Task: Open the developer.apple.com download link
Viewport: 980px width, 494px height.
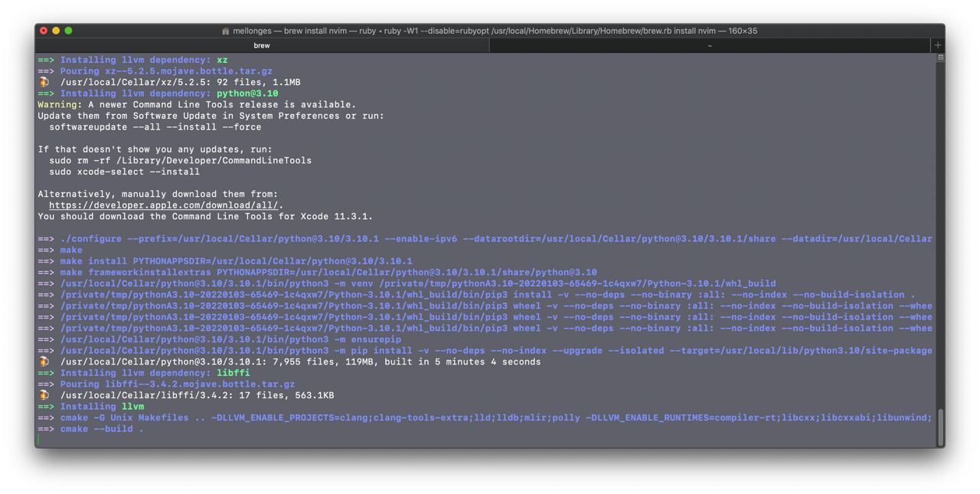Action: click(163, 205)
